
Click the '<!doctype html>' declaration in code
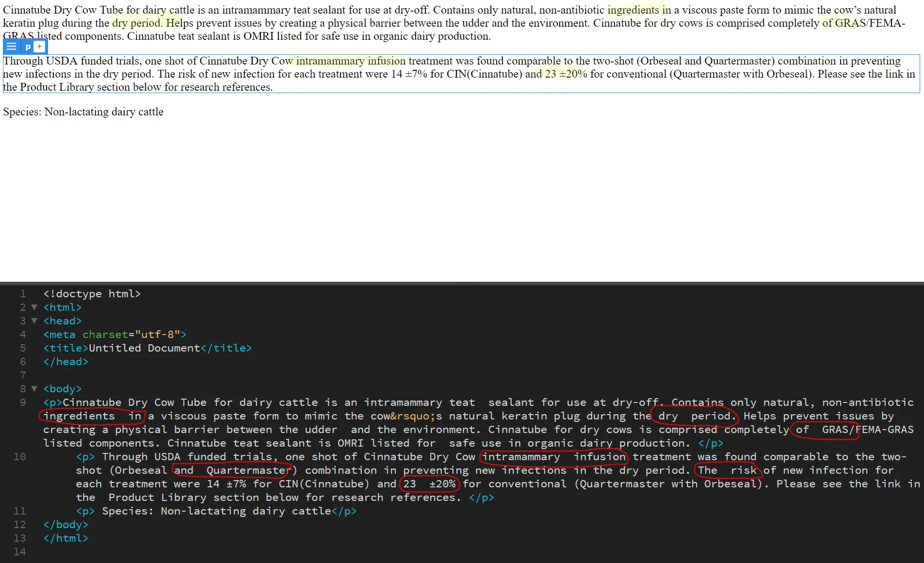click(92, 293)
